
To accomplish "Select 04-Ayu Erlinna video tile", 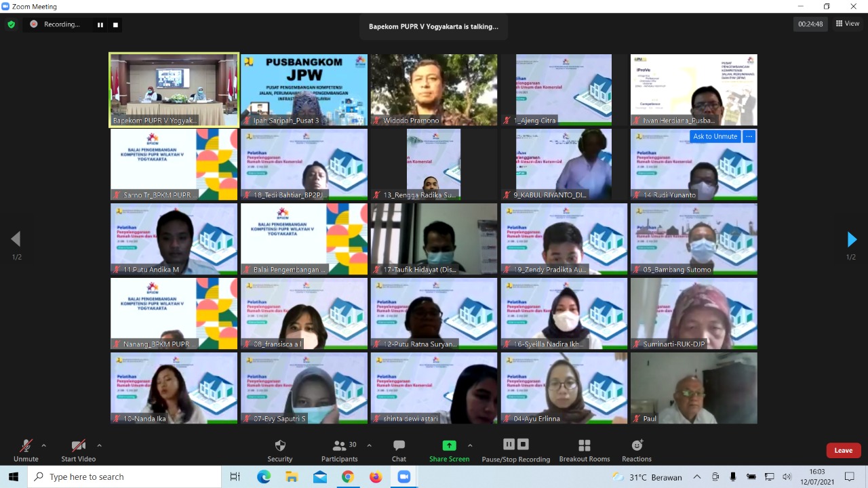I will click(564, 388).
